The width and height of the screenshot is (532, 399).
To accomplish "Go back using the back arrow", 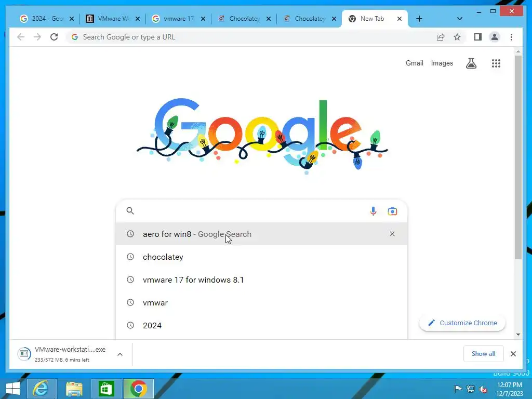I will click(21, 37).
